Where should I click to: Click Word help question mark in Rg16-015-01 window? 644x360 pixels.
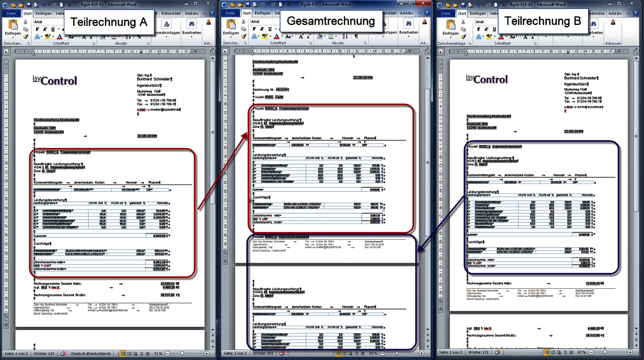pyautogui.click(x=211, y=13)
